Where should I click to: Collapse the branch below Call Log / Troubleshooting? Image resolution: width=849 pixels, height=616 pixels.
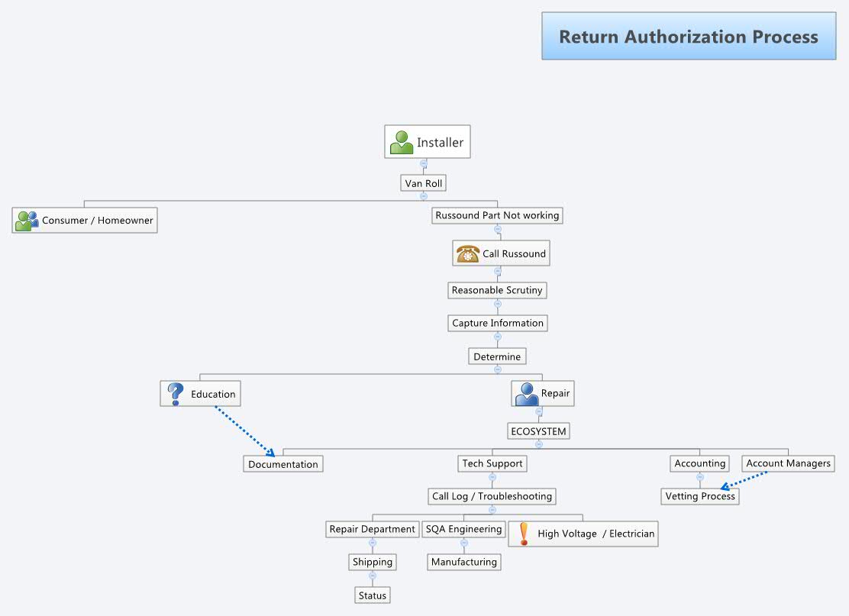pos(492,509)
